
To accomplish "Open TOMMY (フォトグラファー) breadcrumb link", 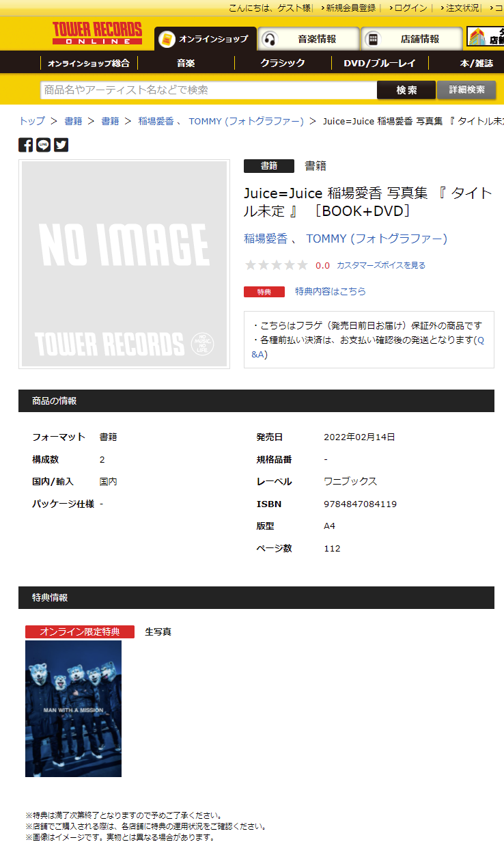I will pyautogui.click(x=246, y=121).
